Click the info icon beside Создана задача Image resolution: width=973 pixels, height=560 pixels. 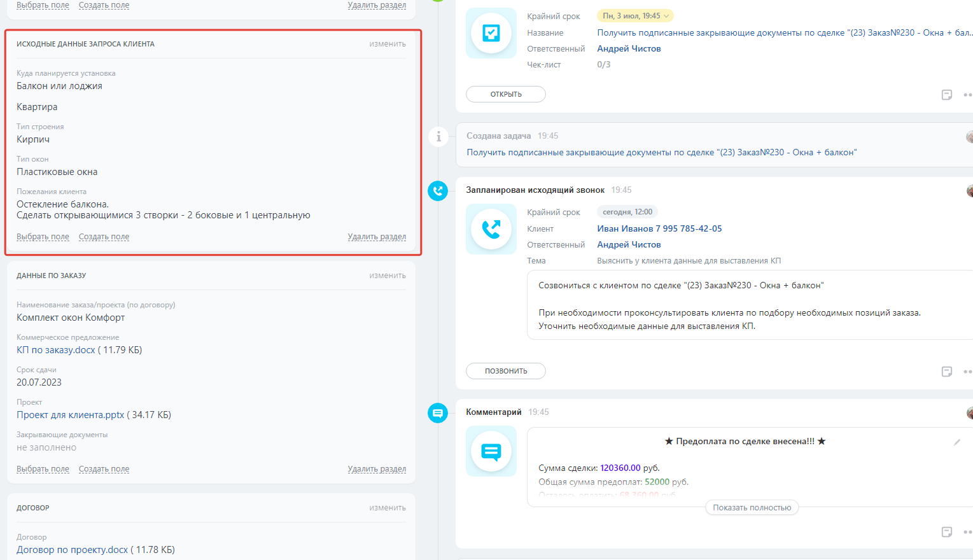438,137
